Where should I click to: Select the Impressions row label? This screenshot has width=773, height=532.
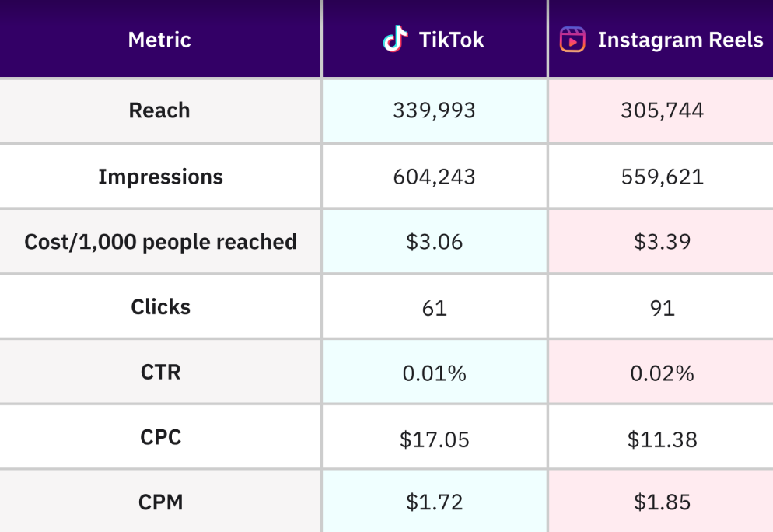[160, 177]
